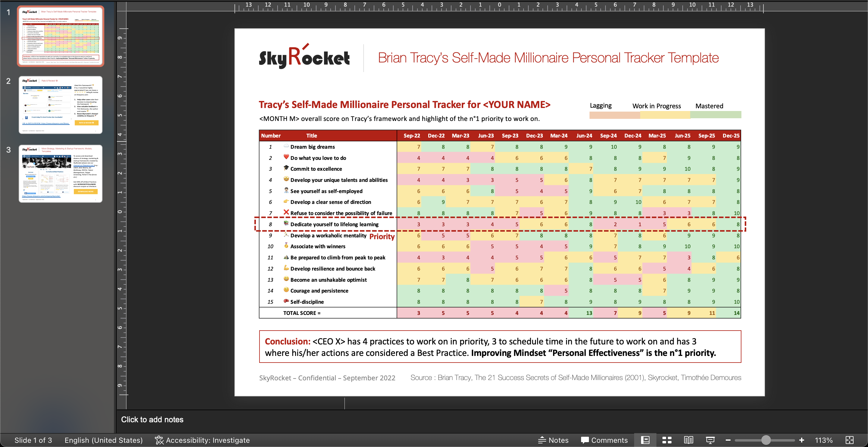This screenshot has height=447, width=868.
Task: Click the Title column header
Action: click(311, 135)
